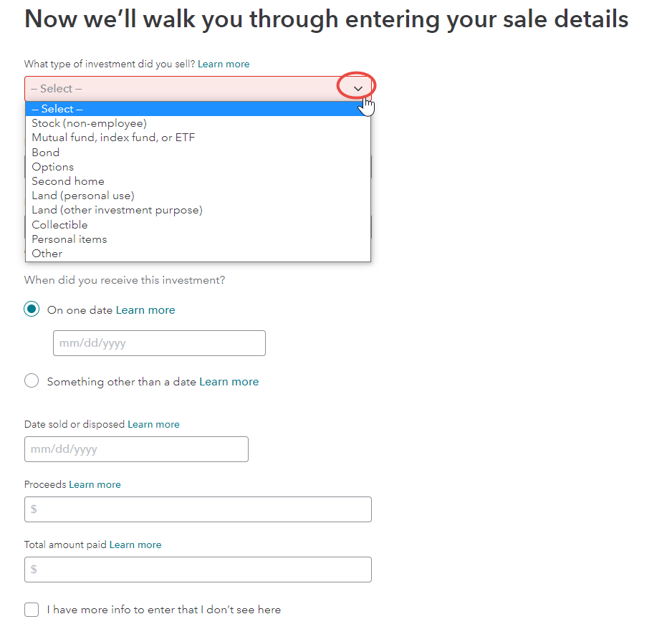Pick 'Bond' in the dropdown list
Image resolution: width=672 pixels, height=624 pixels.
(x=46, y=152)
